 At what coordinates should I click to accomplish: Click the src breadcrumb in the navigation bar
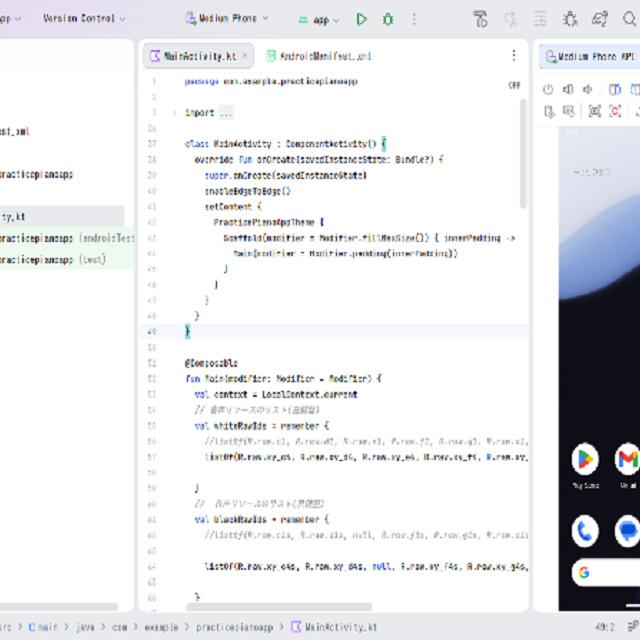tap(6, 627)
